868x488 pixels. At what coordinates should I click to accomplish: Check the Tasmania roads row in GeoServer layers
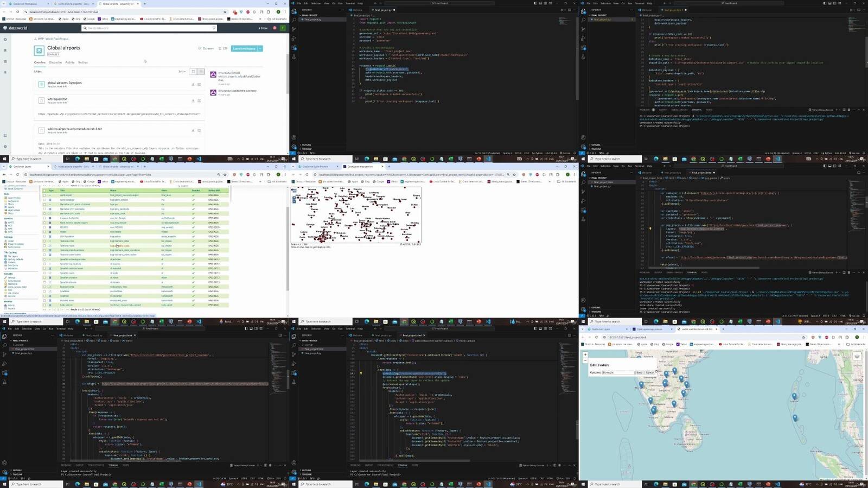[45, 246]
